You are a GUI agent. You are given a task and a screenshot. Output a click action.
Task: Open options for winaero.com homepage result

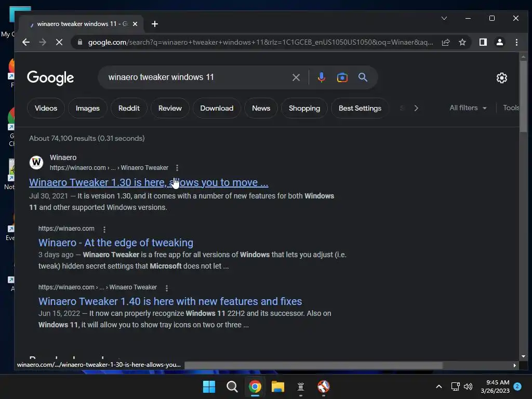(x=104, y=229)
